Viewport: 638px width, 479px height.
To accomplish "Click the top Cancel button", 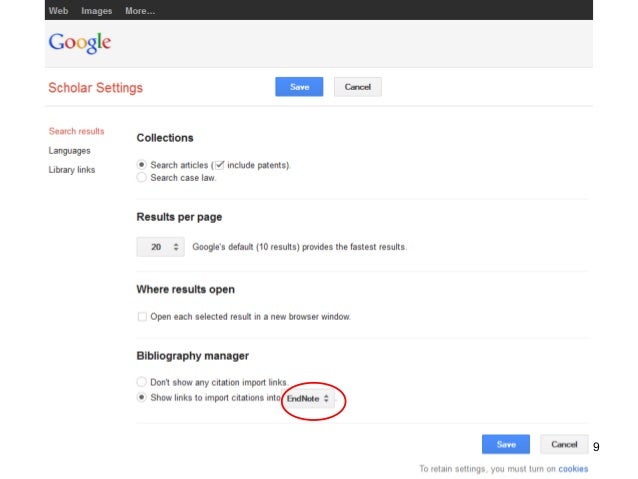I will pos(358,87).
